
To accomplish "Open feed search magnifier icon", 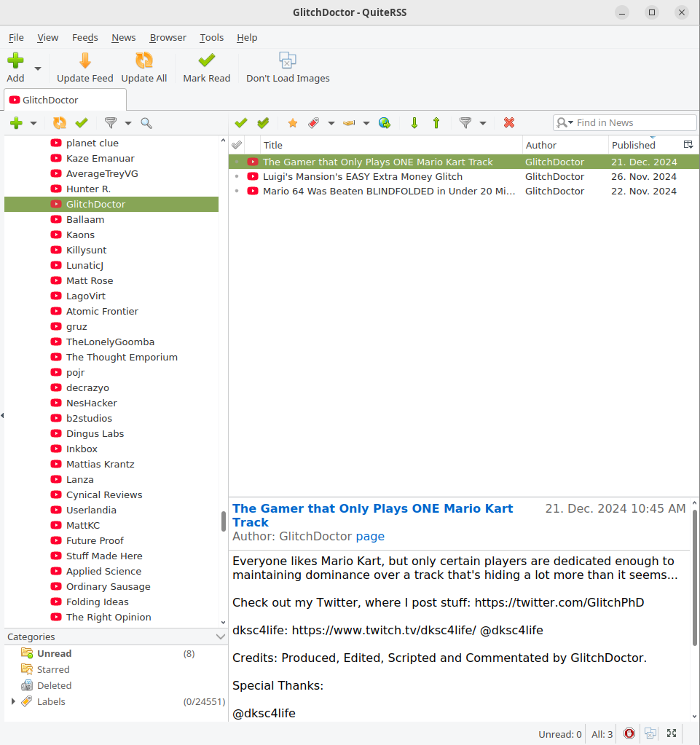I will 146,123.
